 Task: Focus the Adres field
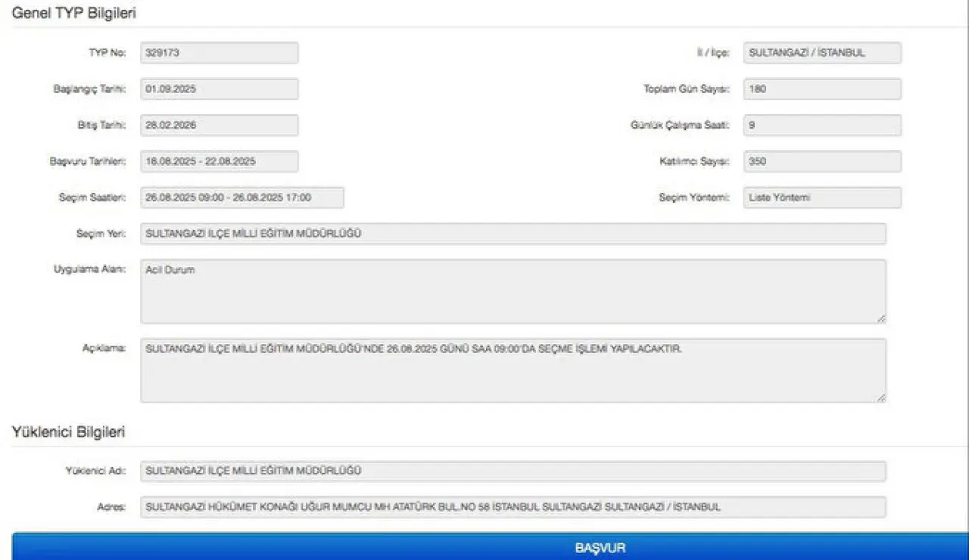coord(513,507)
